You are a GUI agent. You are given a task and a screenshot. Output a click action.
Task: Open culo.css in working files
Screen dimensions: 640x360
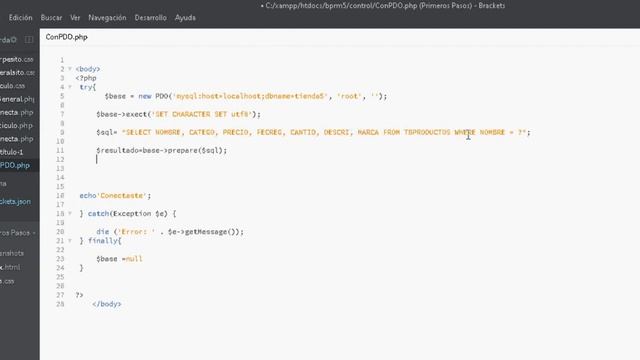[x=13, y=86]
